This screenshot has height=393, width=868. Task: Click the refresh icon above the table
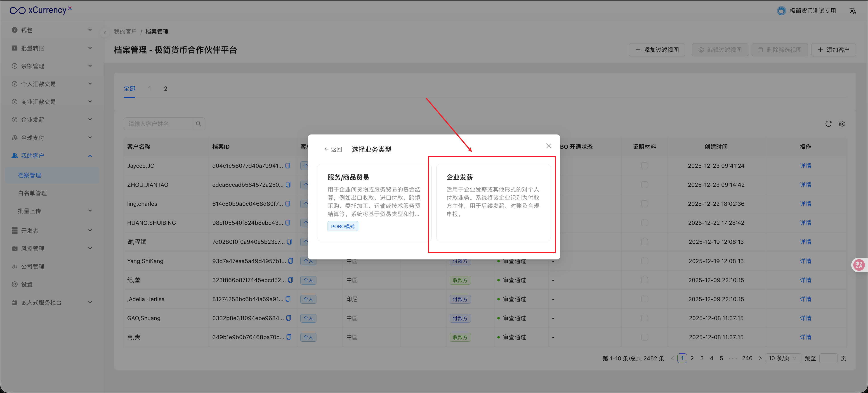click(x=828, y=124)
